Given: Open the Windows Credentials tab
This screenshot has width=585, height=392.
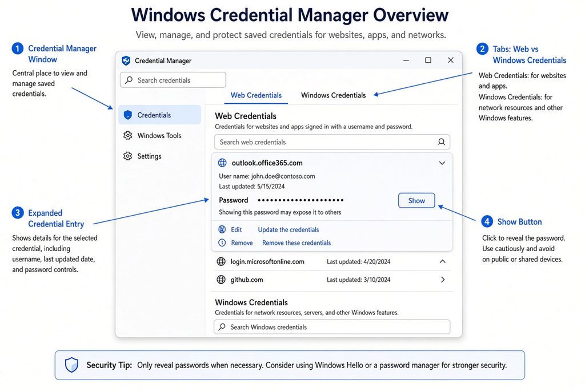Looking at the screenshot, I should [x=333, y=95].
